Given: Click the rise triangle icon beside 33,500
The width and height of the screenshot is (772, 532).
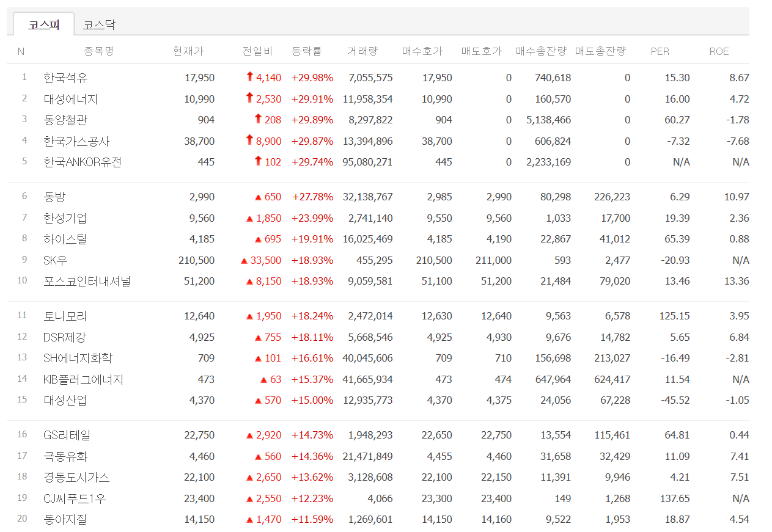Looking at the screenshot, I should [x=244, y=261].
